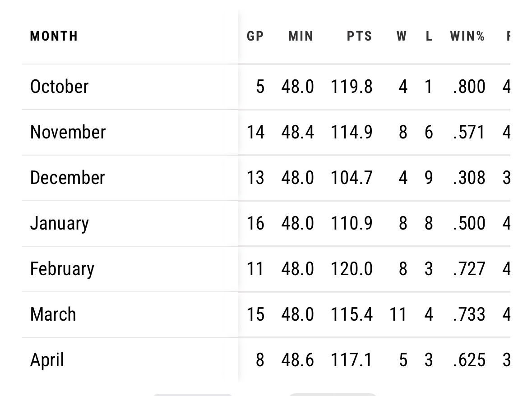Image resolution: width=532 pixels, height=396 pixels.
Task: Sort by W column header
Action: tap(402, 36)
